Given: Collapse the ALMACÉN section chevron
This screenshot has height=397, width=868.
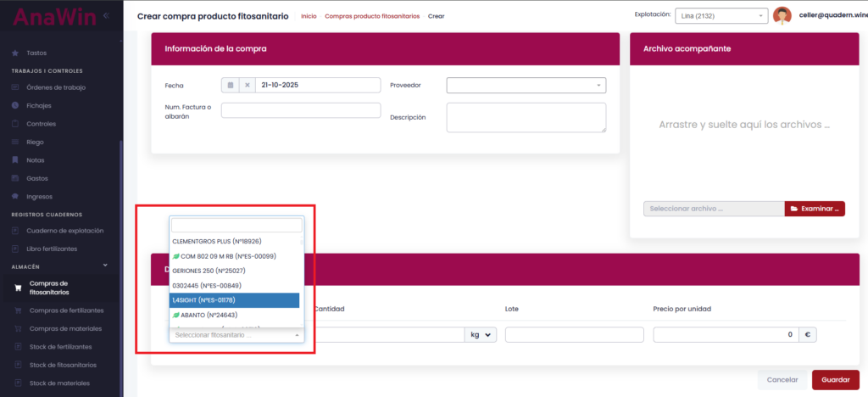Looking at the screenshot, I should point(106,266).
